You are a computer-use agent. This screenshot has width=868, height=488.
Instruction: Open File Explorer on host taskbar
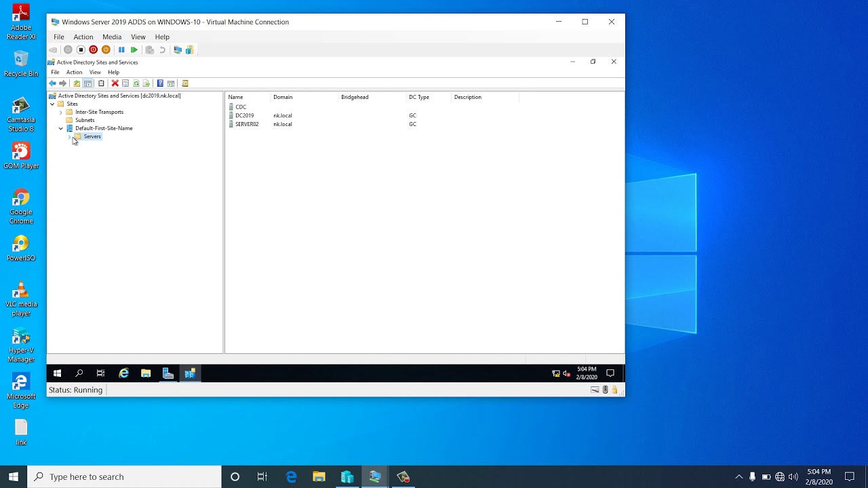click(319, 477)
